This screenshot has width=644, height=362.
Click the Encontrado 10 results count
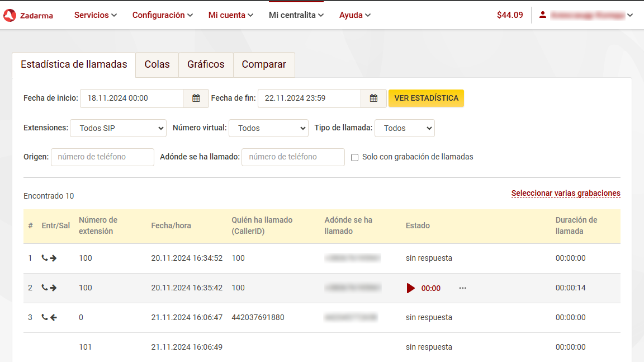click(x=49, y=196)
